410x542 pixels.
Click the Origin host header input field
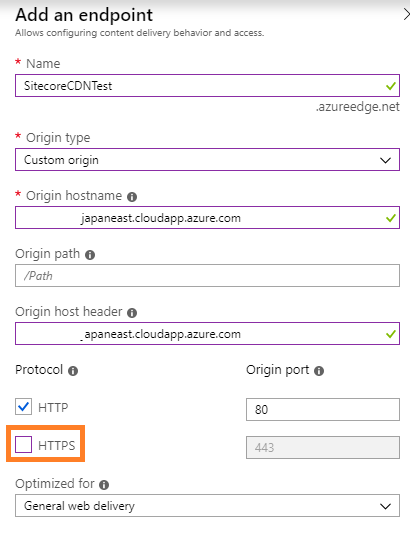[x=207, y=334]
